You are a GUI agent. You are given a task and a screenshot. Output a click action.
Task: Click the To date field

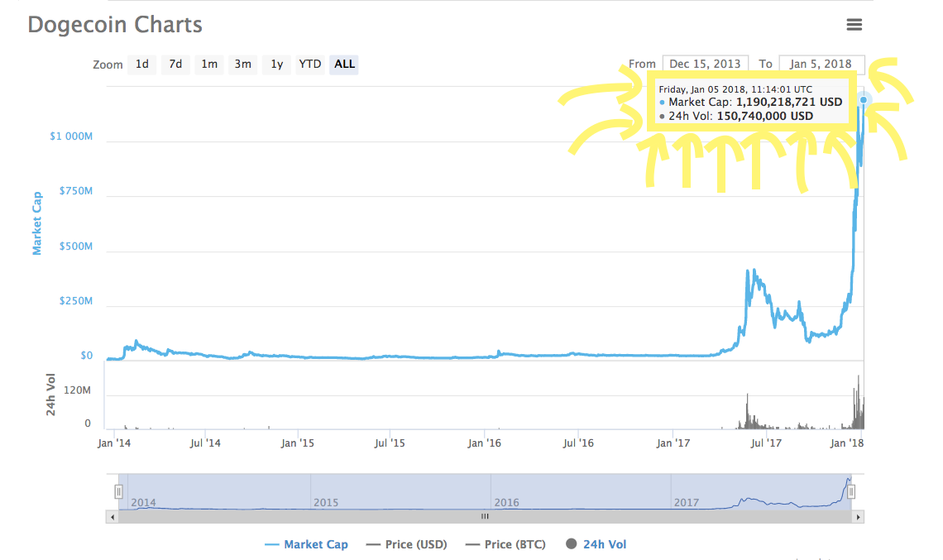point(821,64)
